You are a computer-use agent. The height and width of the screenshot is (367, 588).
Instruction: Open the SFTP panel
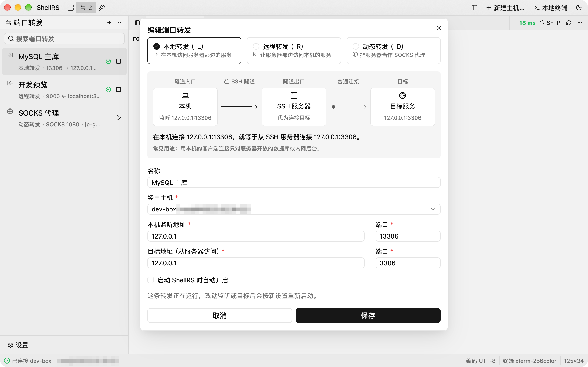tap(550, 23)
